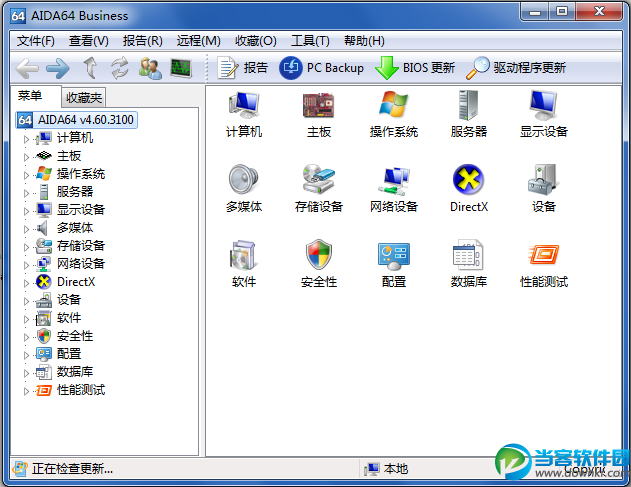Expand the 显示设备 tree node

click(x=26, y=211)
